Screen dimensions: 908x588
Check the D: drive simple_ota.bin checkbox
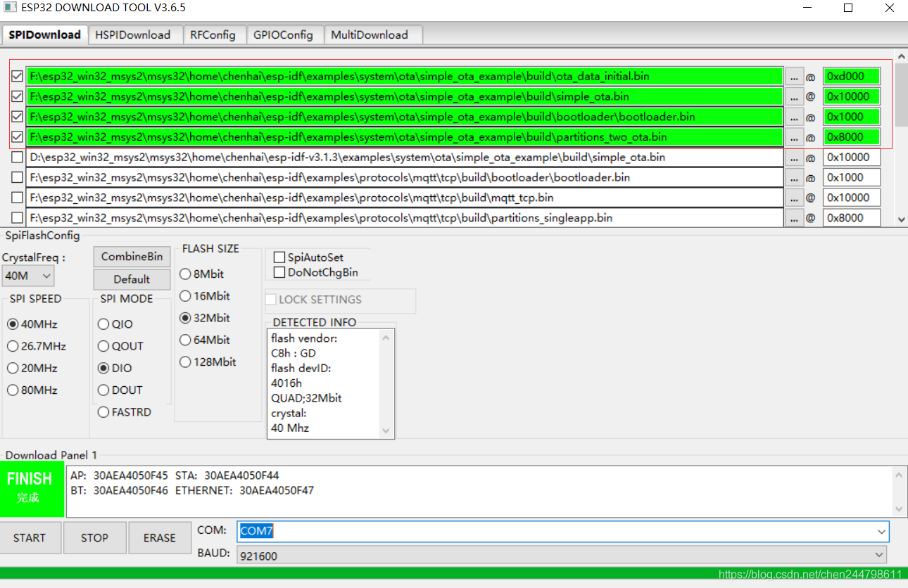[x=17, y=158]
